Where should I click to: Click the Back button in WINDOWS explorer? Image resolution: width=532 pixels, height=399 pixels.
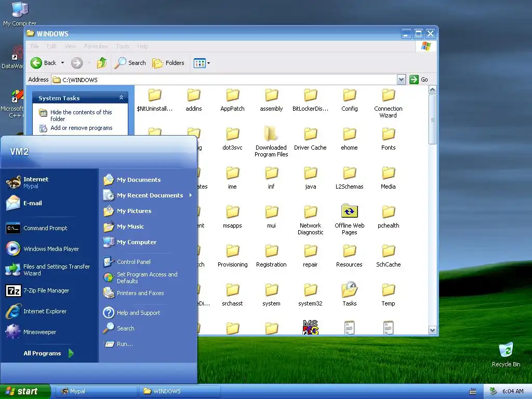tap(44, 63)
